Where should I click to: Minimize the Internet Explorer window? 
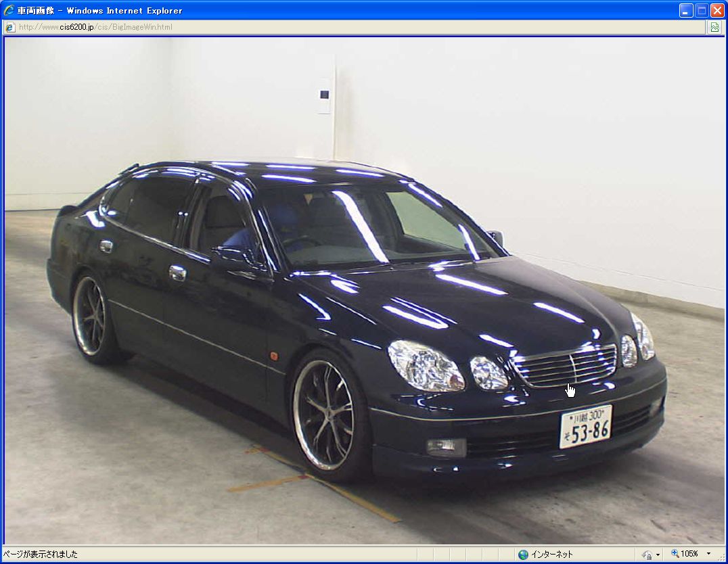pyautogui.click(x=686, y=10)
